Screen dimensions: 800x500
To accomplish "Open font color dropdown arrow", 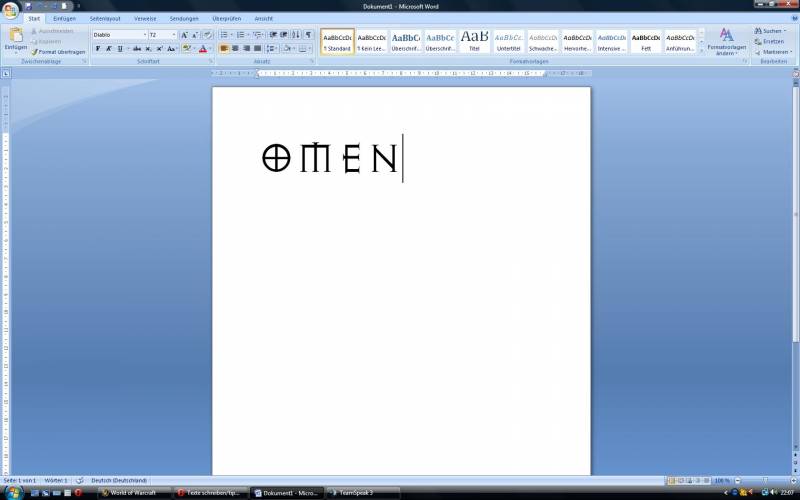I will click(x=210, y=48).
